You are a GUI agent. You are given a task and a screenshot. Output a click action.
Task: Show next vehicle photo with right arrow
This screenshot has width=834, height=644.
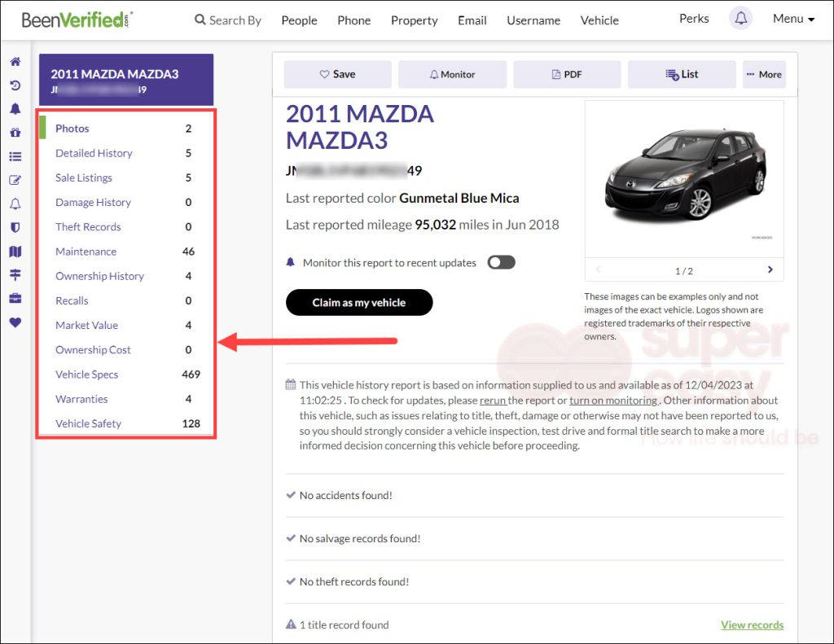click(x=770, y=269)
